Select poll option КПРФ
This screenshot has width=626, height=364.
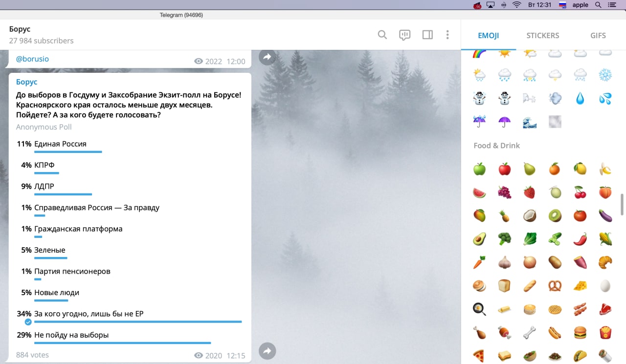coord(130,168)
